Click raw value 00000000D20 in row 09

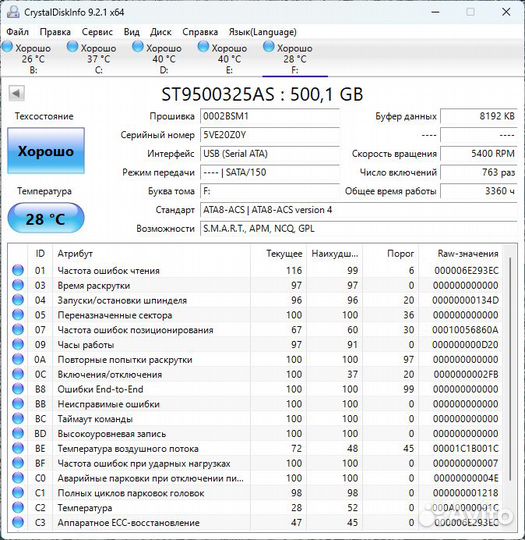pos(465,345)
